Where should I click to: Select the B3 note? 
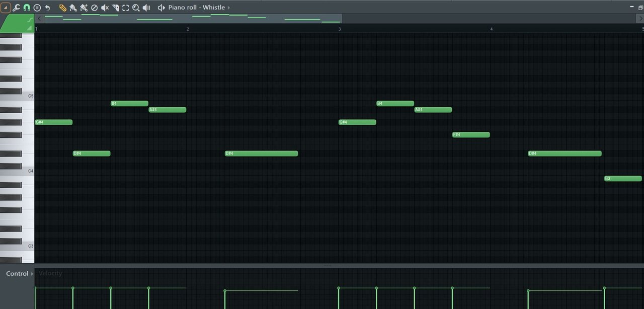(623, 179)
